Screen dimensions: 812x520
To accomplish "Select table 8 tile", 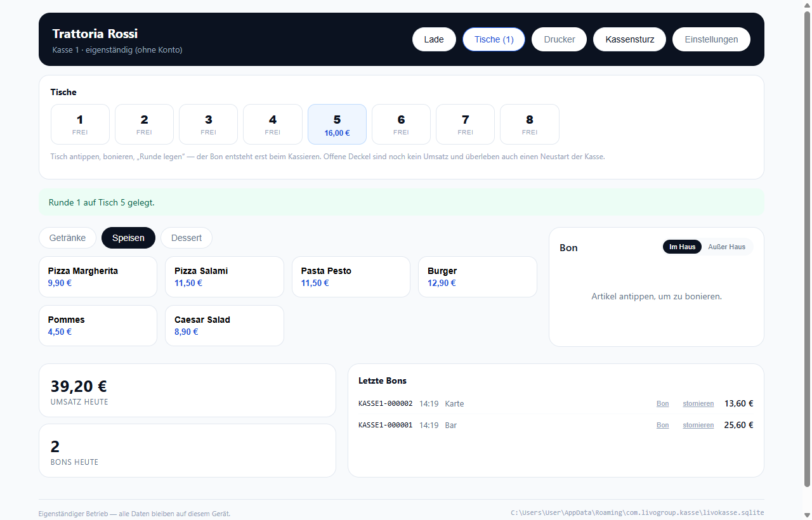I will tap(530, 124).
